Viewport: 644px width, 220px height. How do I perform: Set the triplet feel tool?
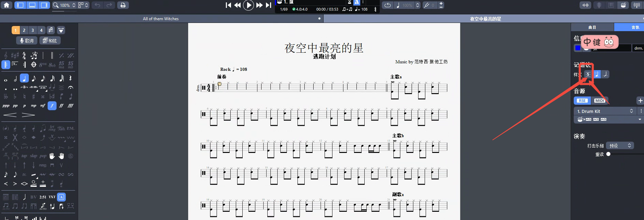point(34,55)
